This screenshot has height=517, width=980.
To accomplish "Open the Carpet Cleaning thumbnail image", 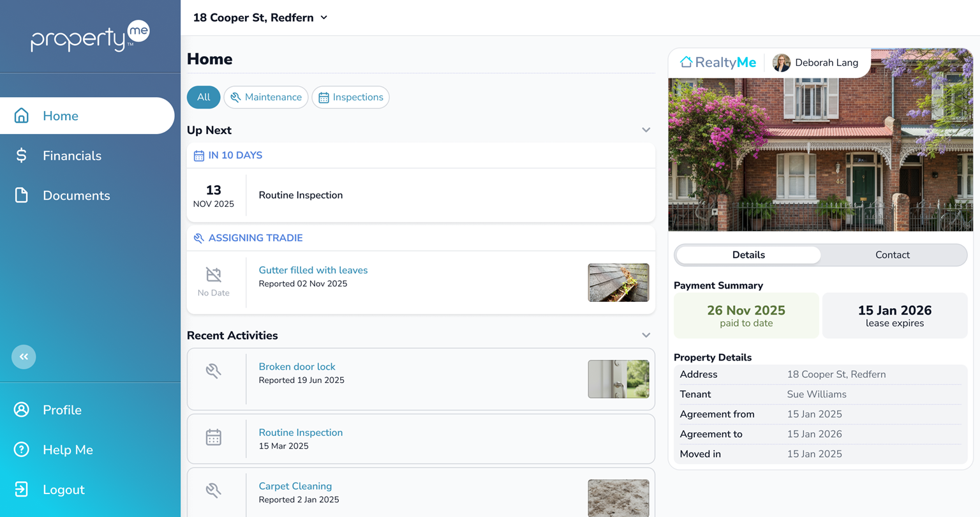I will coord(618,497).
